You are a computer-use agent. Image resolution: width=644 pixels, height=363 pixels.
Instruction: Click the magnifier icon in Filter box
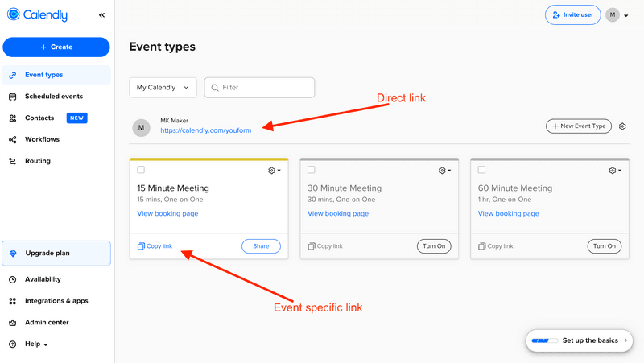(215, 88)
